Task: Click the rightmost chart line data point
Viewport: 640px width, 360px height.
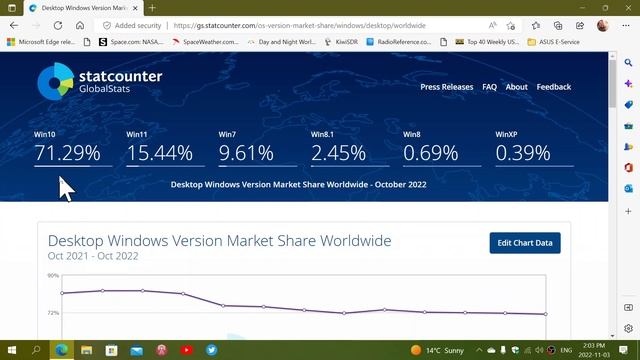Action: (546, 314)
